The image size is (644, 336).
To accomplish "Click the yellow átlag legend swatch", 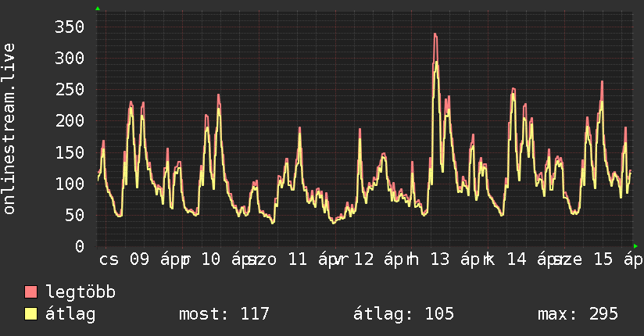I will 30,313.
